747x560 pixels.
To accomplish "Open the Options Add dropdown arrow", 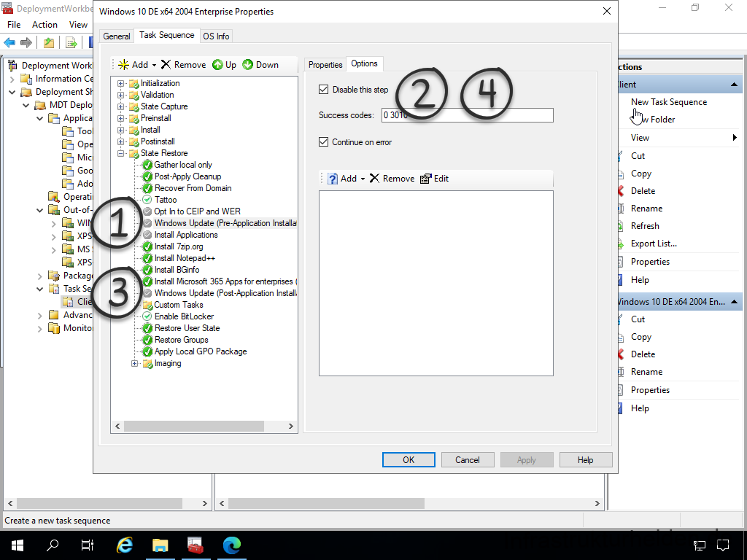I will (x=363, y=179).
